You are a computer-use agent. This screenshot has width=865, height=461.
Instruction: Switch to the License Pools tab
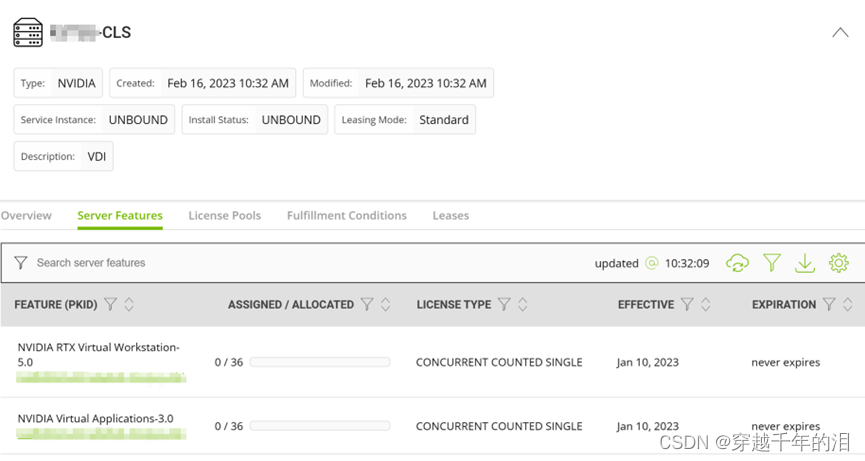(x=225, y=216)
